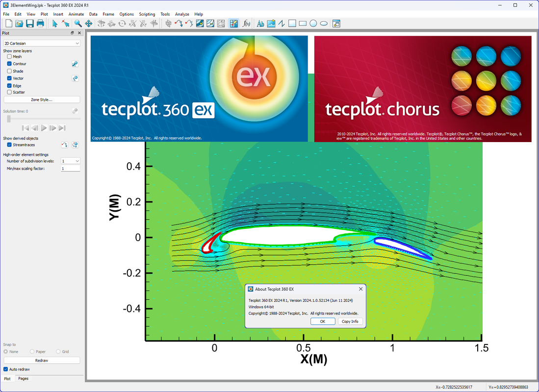539x392 pixels.
Task: Open streamtrace placement beside Streamtraces checkbox
Action: tap(64, 145)
